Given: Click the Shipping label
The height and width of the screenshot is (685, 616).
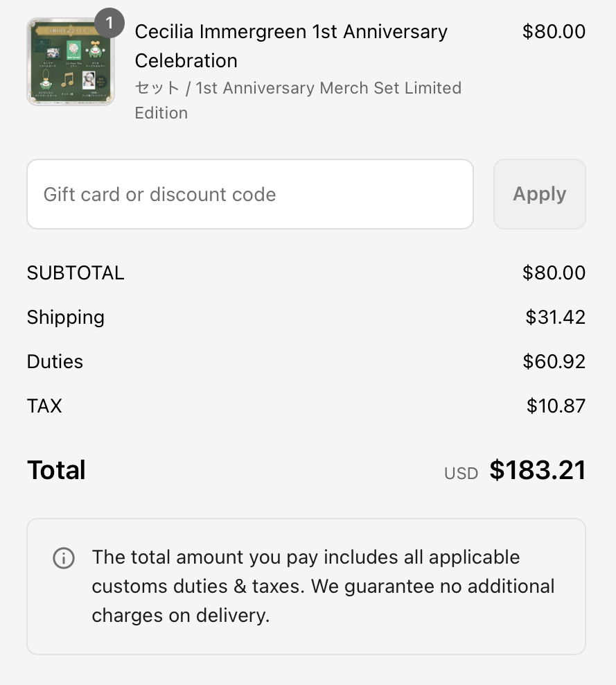Looking at the screenshot, I should click(x=66, y=318).
